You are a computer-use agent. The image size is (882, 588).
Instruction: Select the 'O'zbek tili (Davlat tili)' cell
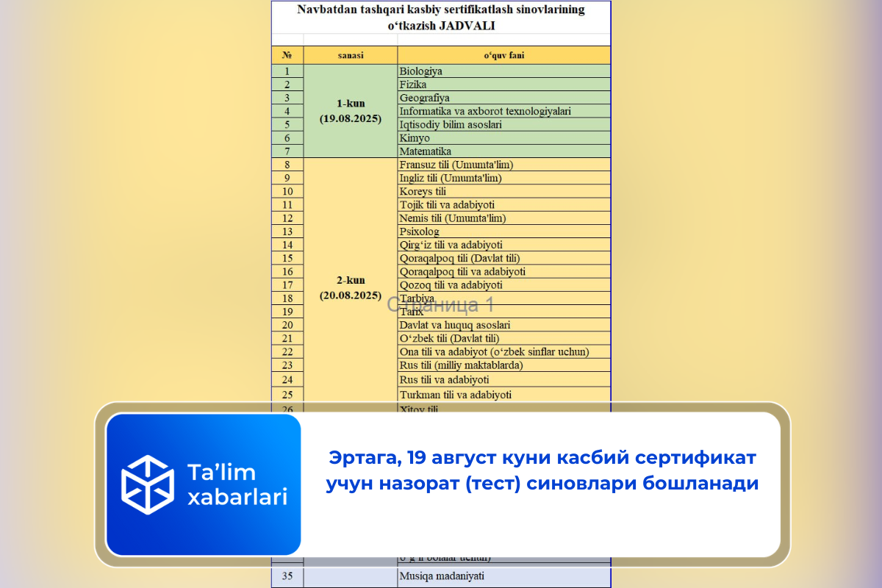pos(504,338)
